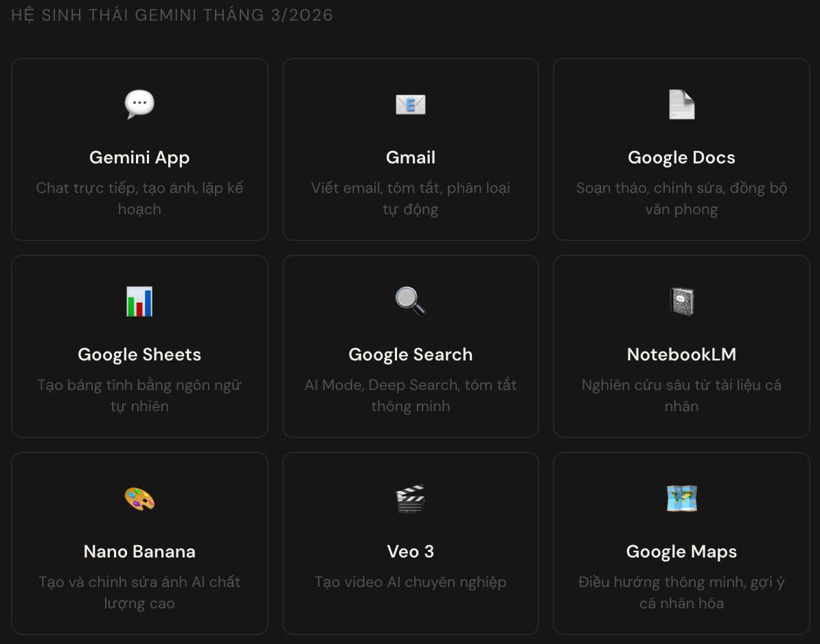Click the notebook icon above NotebookLM

pyautogui.click(x=681, y=301)
